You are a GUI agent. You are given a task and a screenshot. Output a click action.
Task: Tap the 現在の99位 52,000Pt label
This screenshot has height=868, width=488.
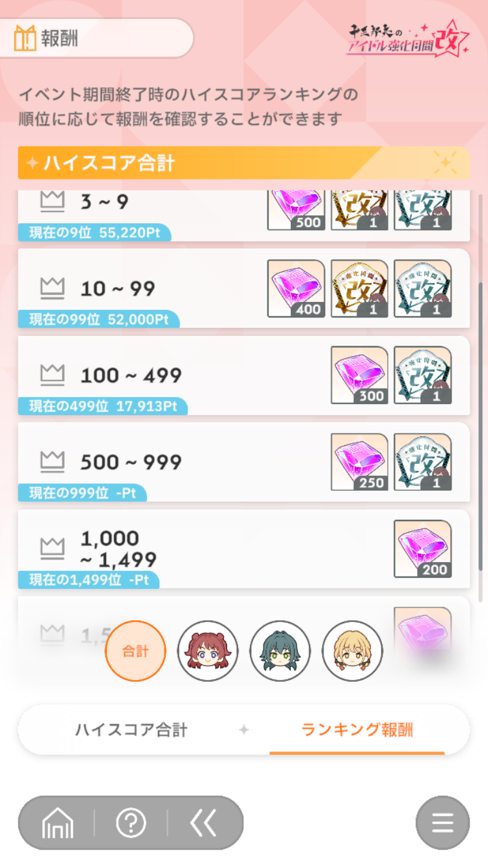click(99, 319)
